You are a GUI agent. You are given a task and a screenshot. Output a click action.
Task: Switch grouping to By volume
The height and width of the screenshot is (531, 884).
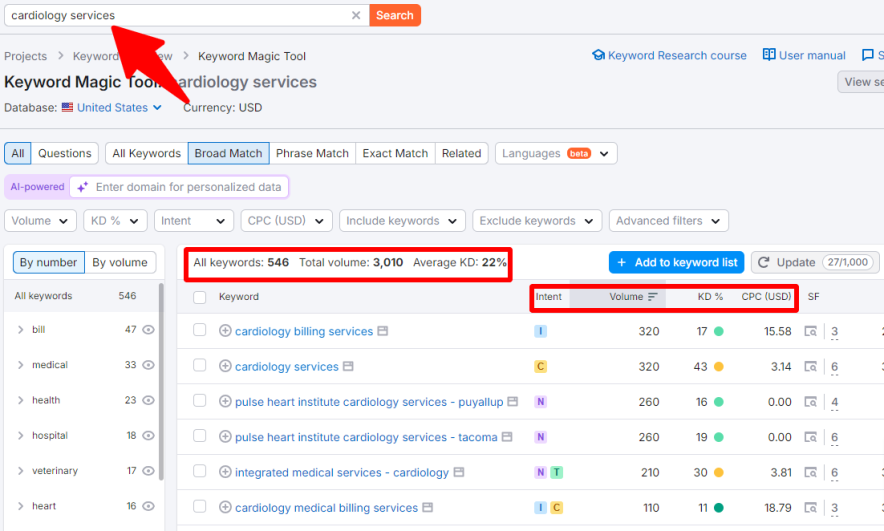[x=120, y=263]
